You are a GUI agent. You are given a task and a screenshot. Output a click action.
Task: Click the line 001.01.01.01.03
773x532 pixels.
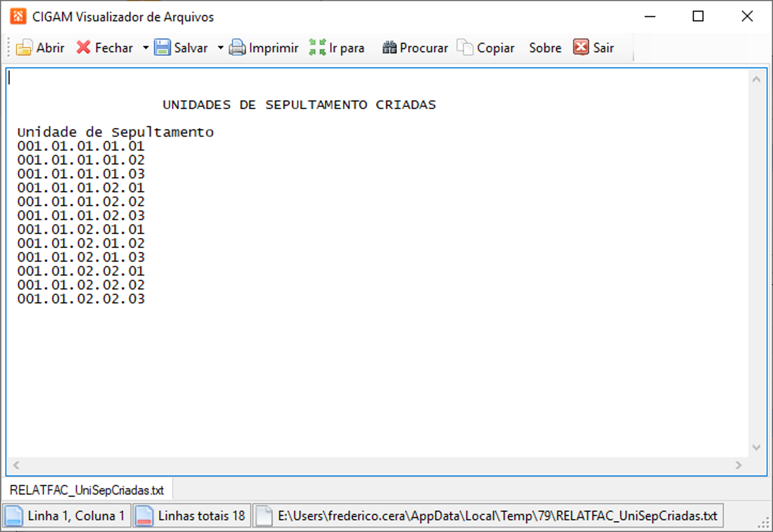point(81,174)
